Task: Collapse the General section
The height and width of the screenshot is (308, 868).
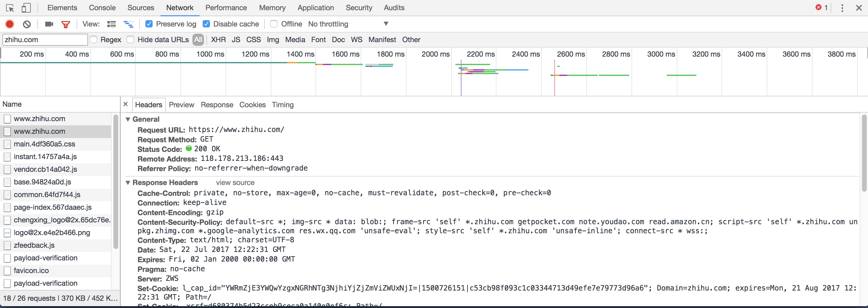Action: pyautogui.click(x=128, y=119)
